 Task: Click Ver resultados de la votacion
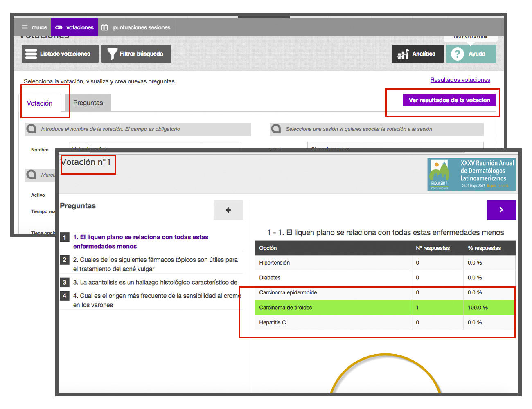coord(449,100)
